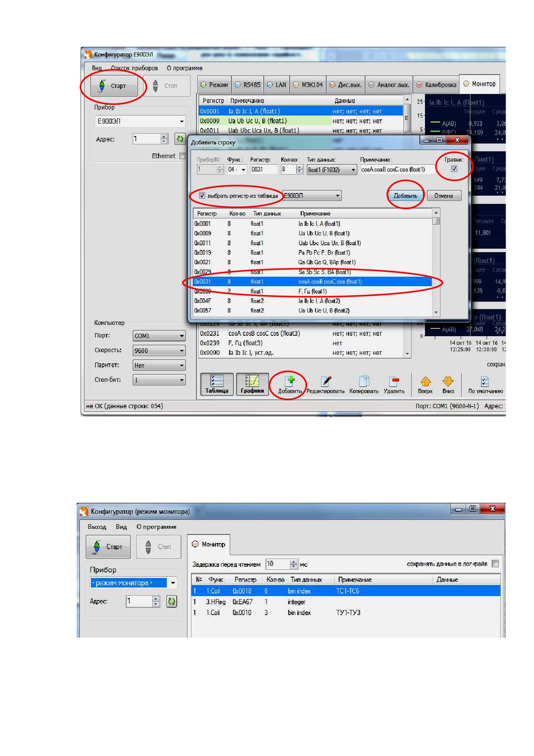The image size is (534, 756).
Task: Click refresh icon beside Адрес in Е900ЭЛ window
Action: click(x=180, y=139)
